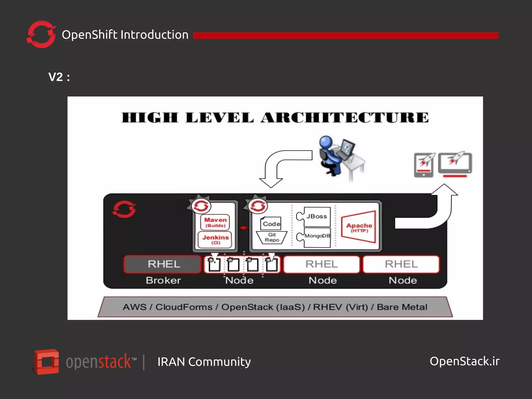This screenshot has width=532, height=399.
Task: Select the JBoss puzzle piece
Action: tap(314, 217)
